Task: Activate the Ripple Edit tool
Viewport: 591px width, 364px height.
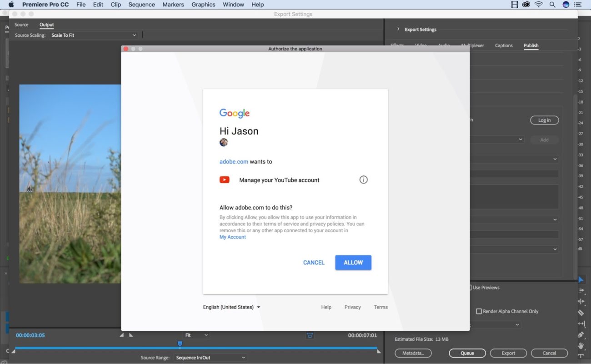Action: 581,301
